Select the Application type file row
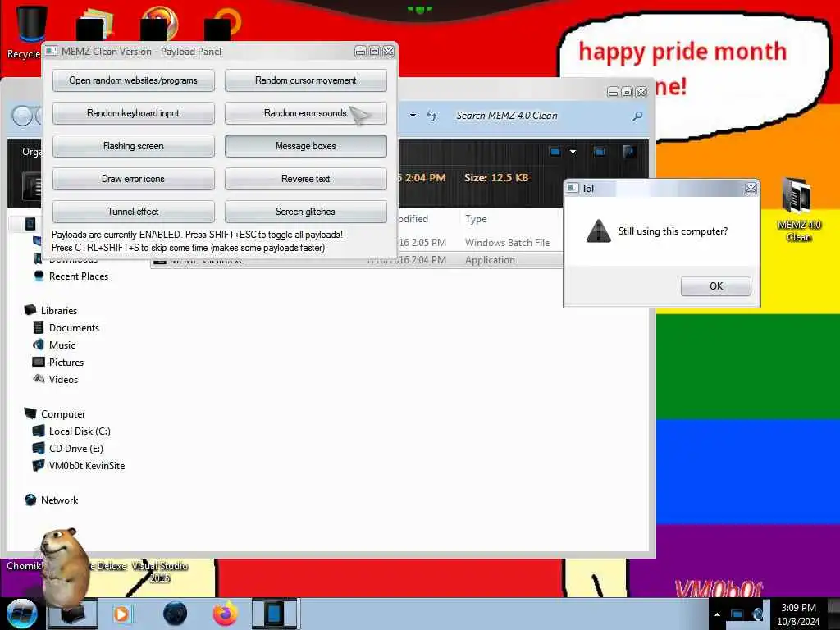Screen dimensions: 840x630 click(356, 260)
